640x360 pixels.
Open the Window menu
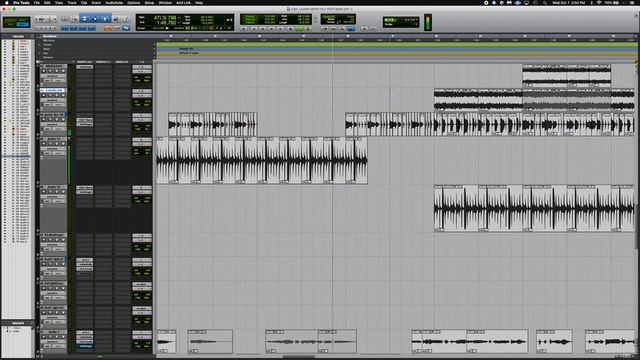pyautogui.click(x=165, y=2)
